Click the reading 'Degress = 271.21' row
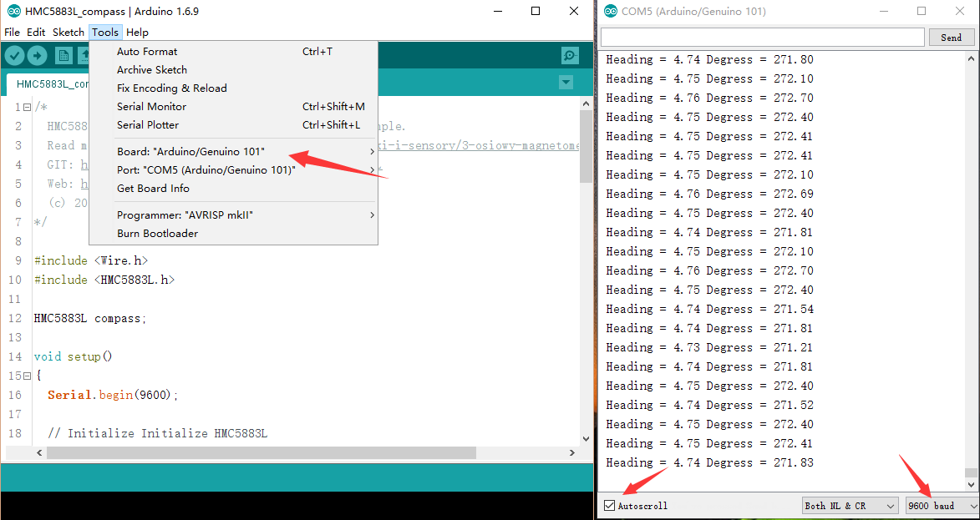This screenshot has width=980, height=520. point(710,347)
